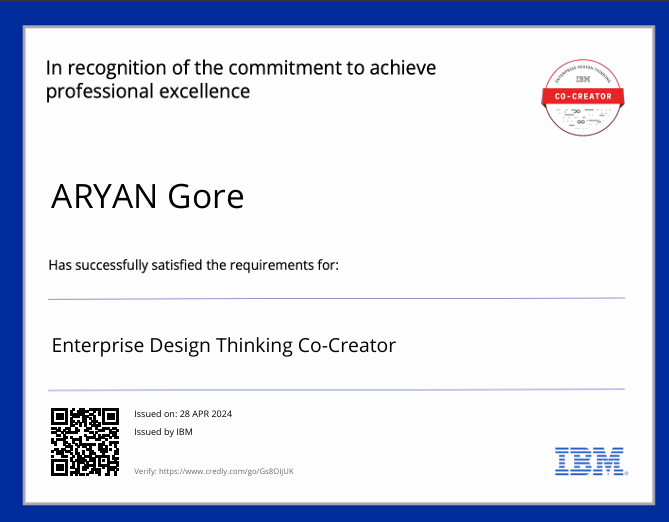Click 'Has successfully satisfied the requirements for:'
Image resolution: width=669 pixels, height=522 pixels.
193,265
